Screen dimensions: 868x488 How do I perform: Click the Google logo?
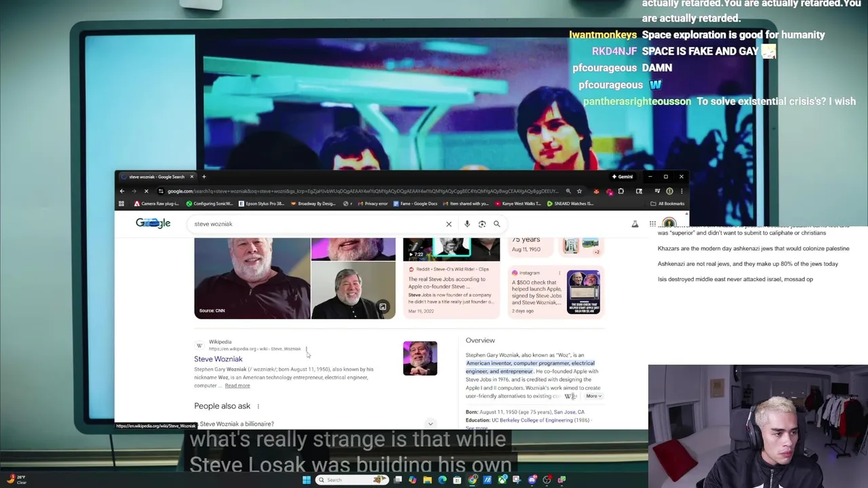(x=153, y=223)
